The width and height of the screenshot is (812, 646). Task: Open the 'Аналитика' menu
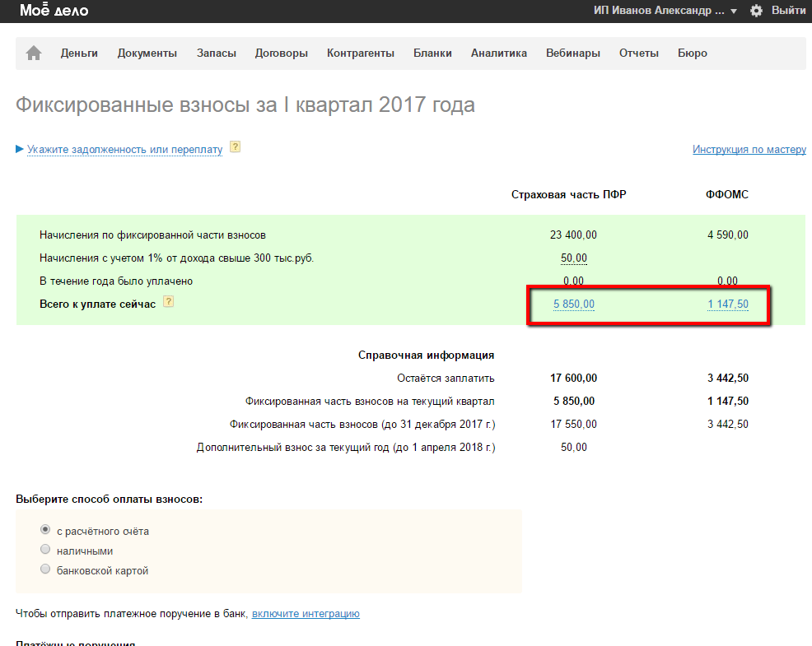(x=499, y=53)
